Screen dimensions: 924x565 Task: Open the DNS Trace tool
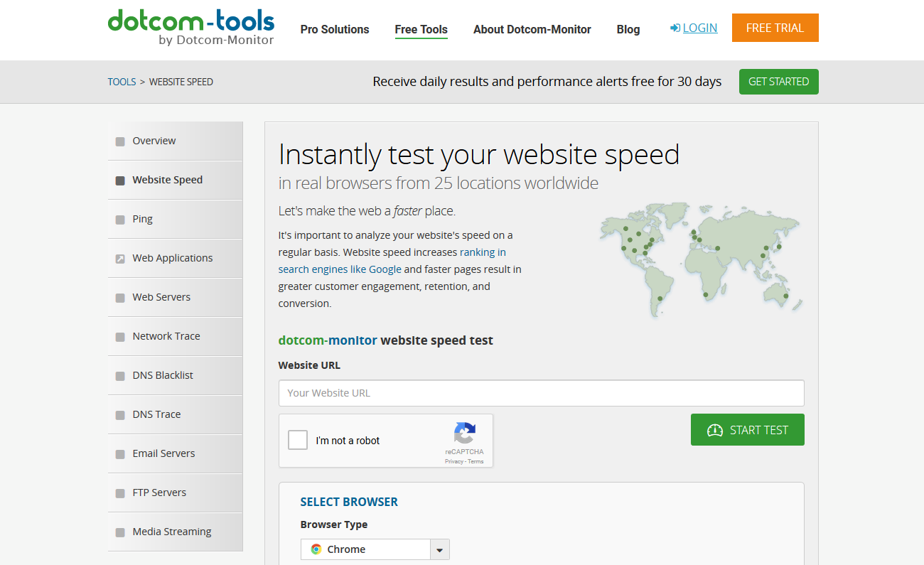176,414
